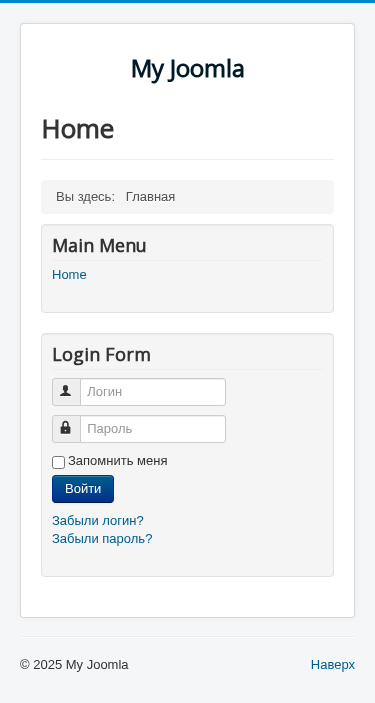The image size is (375, 703).
Task: Focus the Логин username input field
Action: click(x=153, y=392)
